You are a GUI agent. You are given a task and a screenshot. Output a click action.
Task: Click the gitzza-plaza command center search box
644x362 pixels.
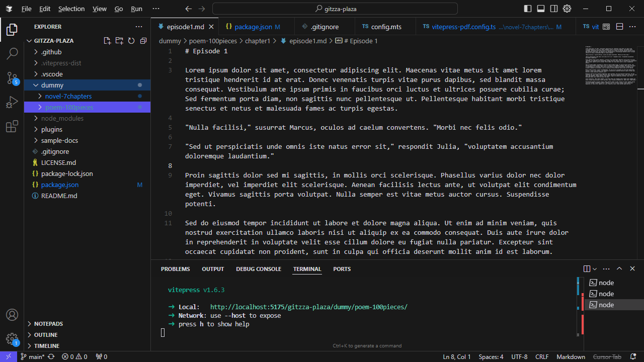[x=335, y=9]
